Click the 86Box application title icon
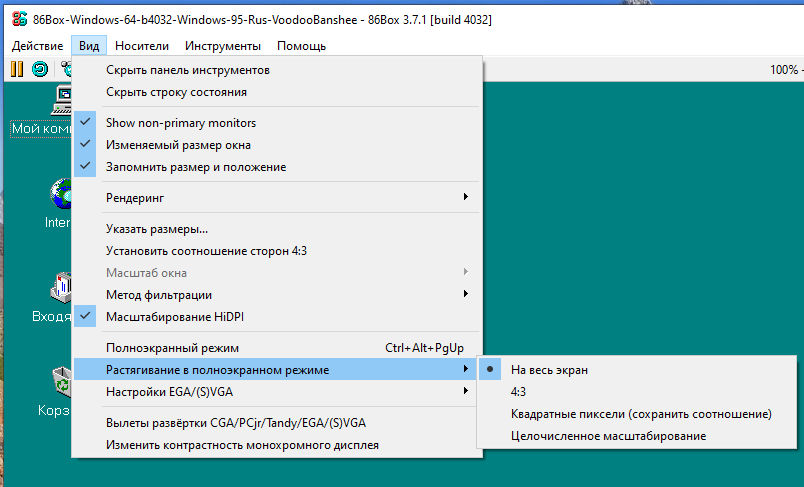Viewport: 804px width, 487px height. [x=19, y=19]
